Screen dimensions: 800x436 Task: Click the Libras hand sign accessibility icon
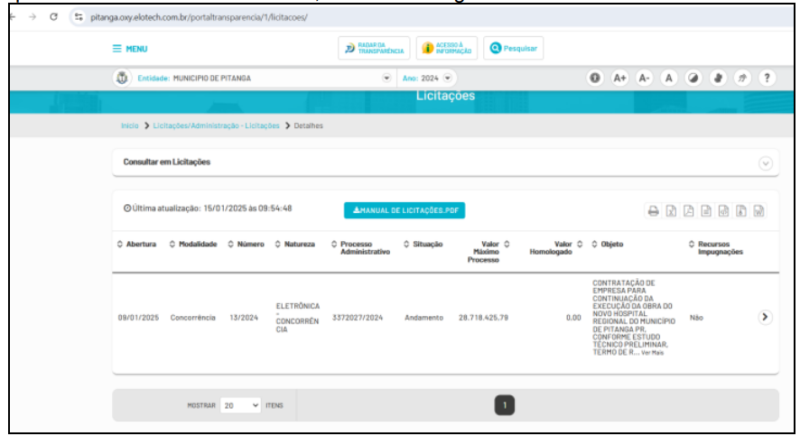tap(718, 78)
